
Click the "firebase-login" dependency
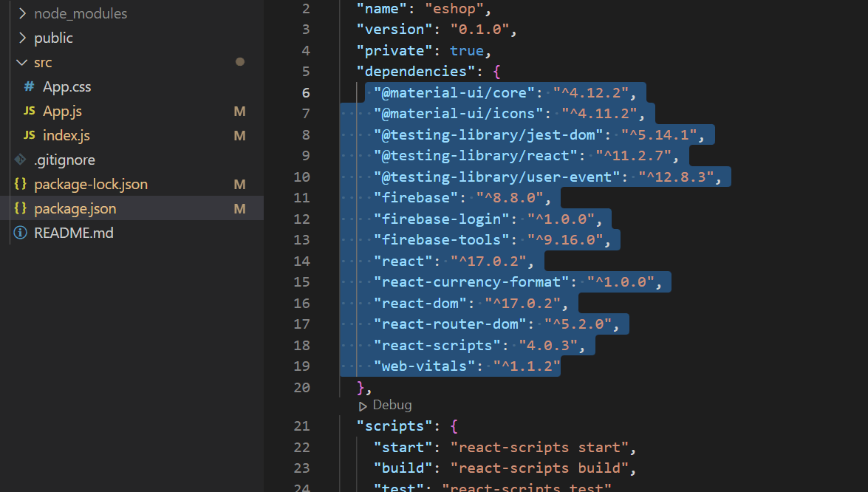tap(441, 219)
